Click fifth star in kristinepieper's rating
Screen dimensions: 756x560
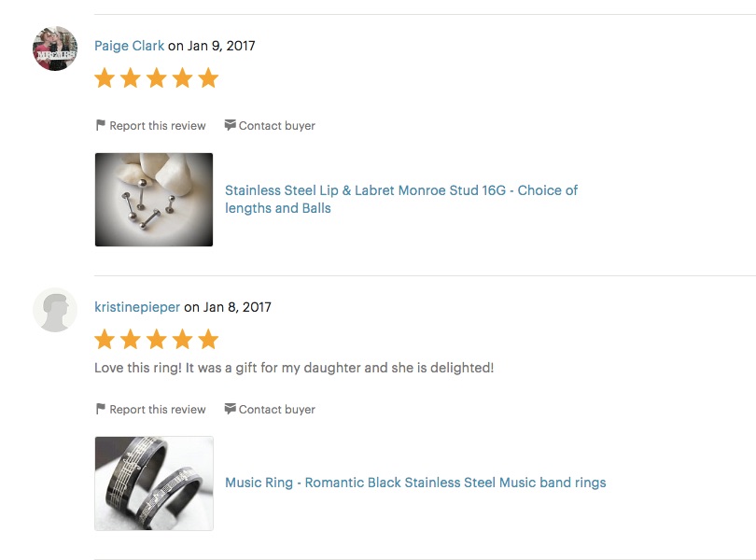[208, 339]
